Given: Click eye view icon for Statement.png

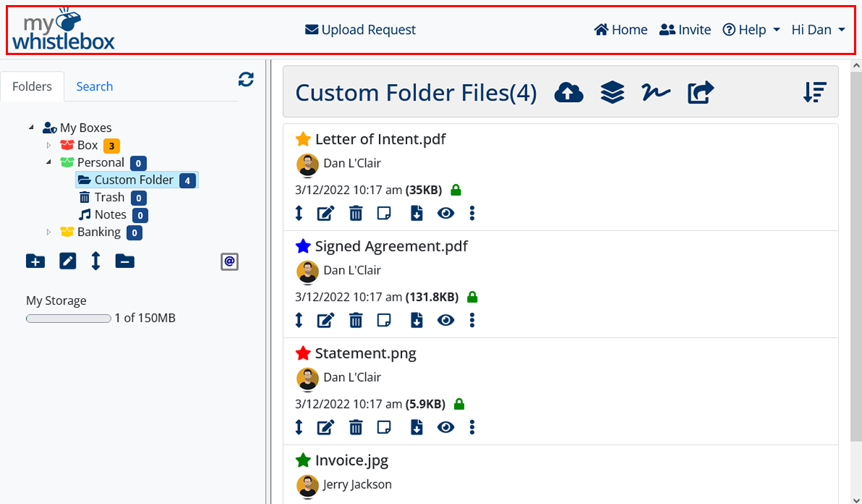Looking at the screenshot, I should click(x=445, y=427).
